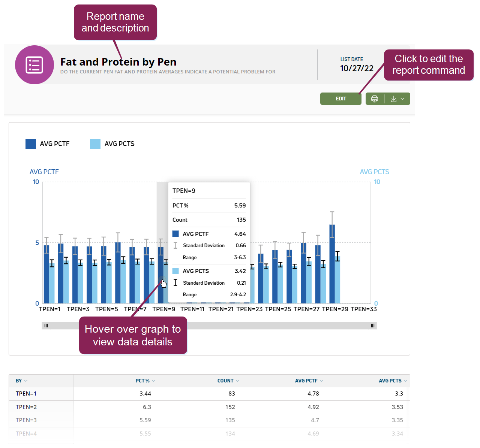Image resolution: width=480 pixels, height=448 pixels.
Task: Click the print report icon
Action: pyautogui.click(x=374, y=99)
